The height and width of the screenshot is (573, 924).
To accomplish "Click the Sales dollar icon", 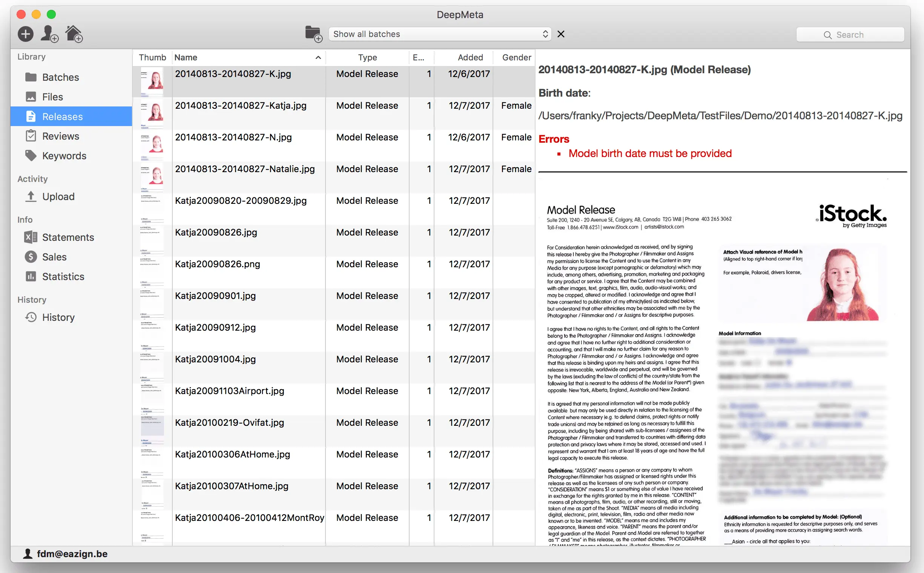I will [31, 257].
